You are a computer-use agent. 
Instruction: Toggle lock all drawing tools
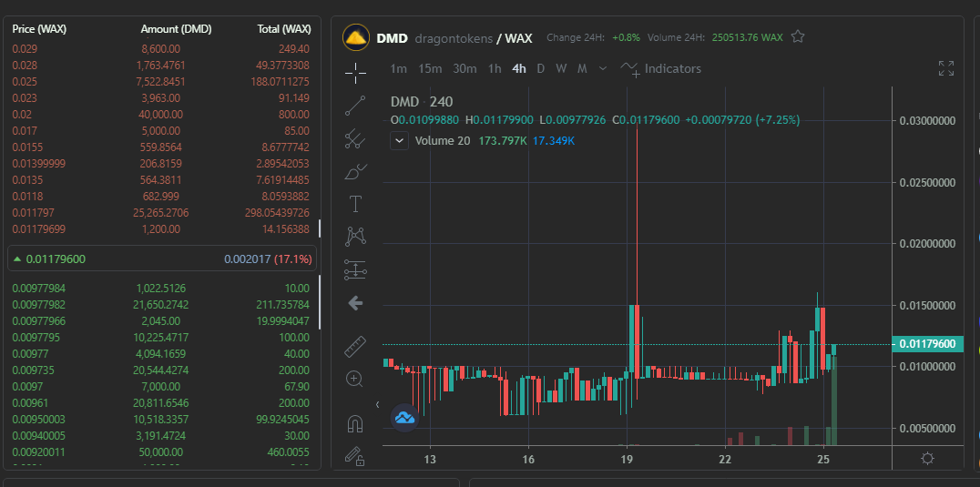355,456
